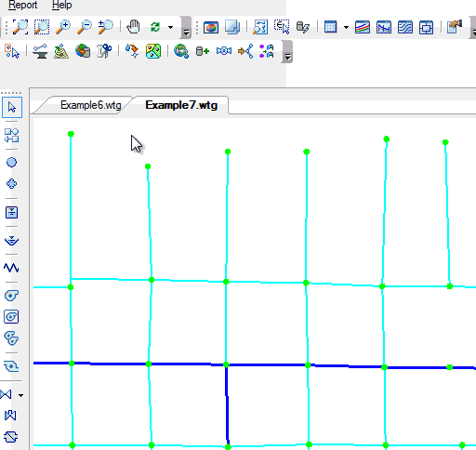Open the refresh drawing dropdown arrow
The height and width of the screenshot is (450, 476).
(x=170, y=27)
